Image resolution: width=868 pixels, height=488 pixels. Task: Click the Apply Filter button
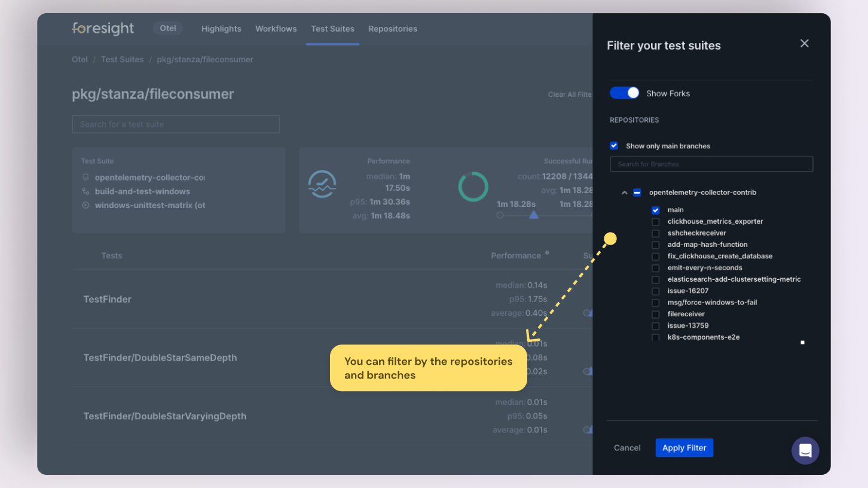pyautogui.click(x=684, y=448)
